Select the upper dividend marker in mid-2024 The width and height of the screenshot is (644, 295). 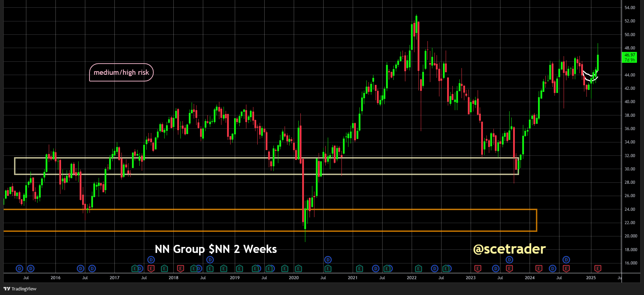click(x=566, y=260)
